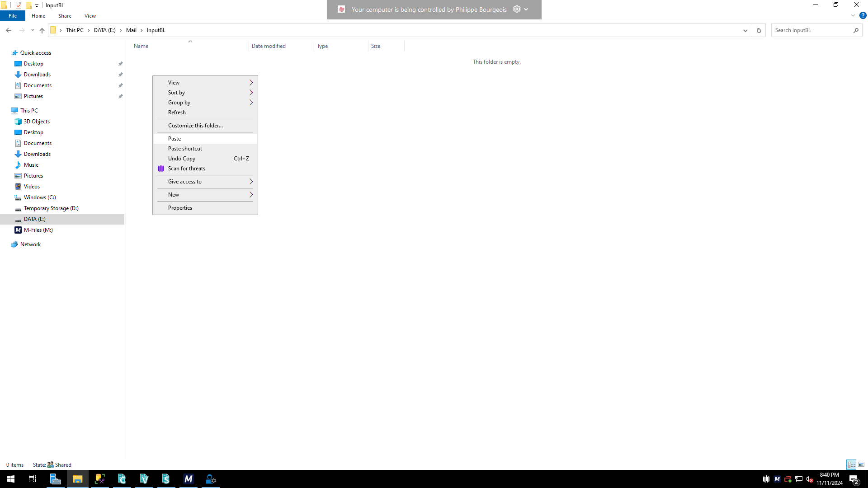The image size is (868, 488).
Task: Go up one folder level
Action: click(42, 30)
